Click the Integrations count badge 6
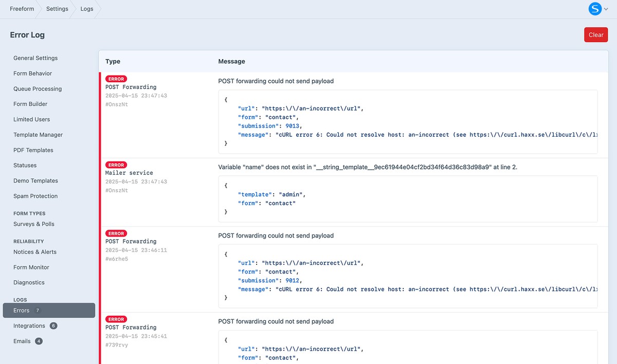Image resolution: width=617 pixels, height=364 pixels. point(53,326)
